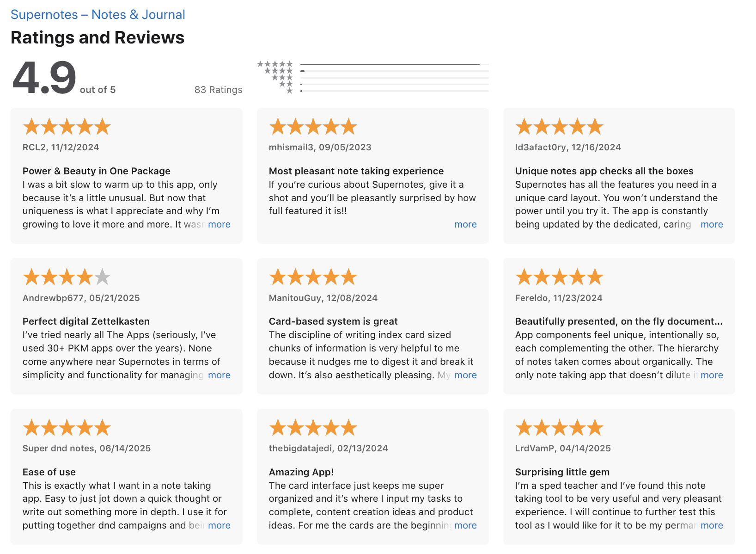Select the Power & Beauty in One Package title
The height and width of the screenshot is (554, 756).
tap(97, 171)
